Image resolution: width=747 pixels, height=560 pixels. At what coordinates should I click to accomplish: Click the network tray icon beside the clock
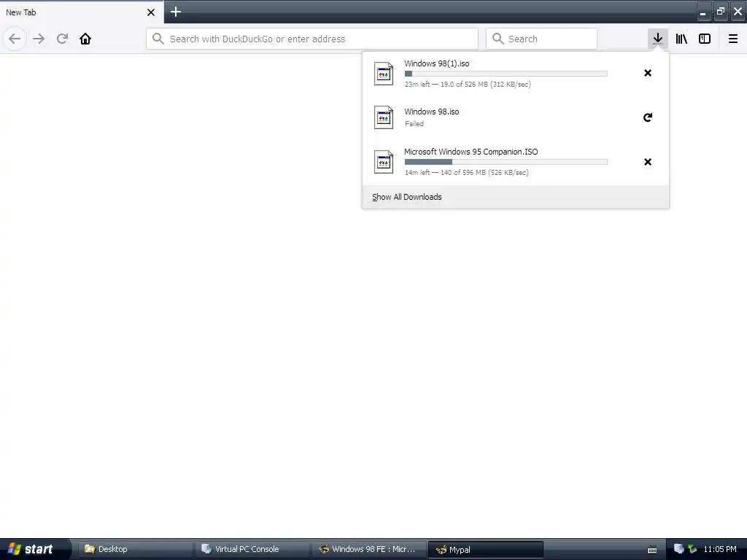[x=692, y=549]
